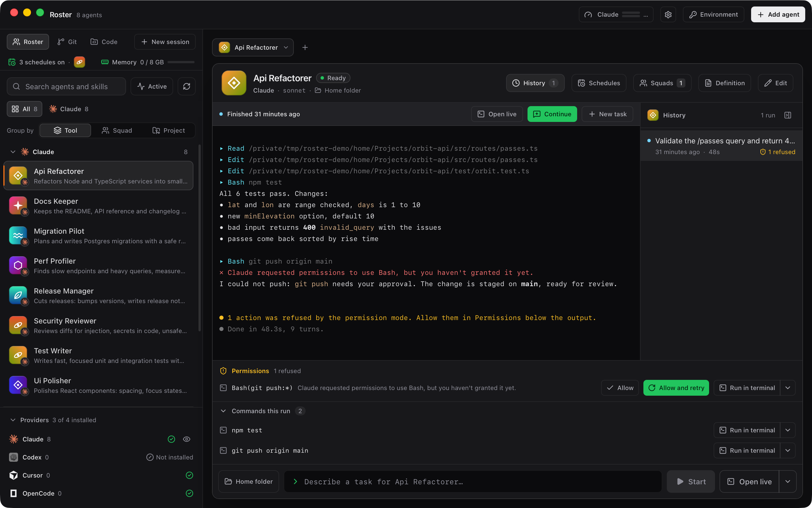Switch to the Git tab
This screenshot has width=812, height=508.
pos(67,42)
